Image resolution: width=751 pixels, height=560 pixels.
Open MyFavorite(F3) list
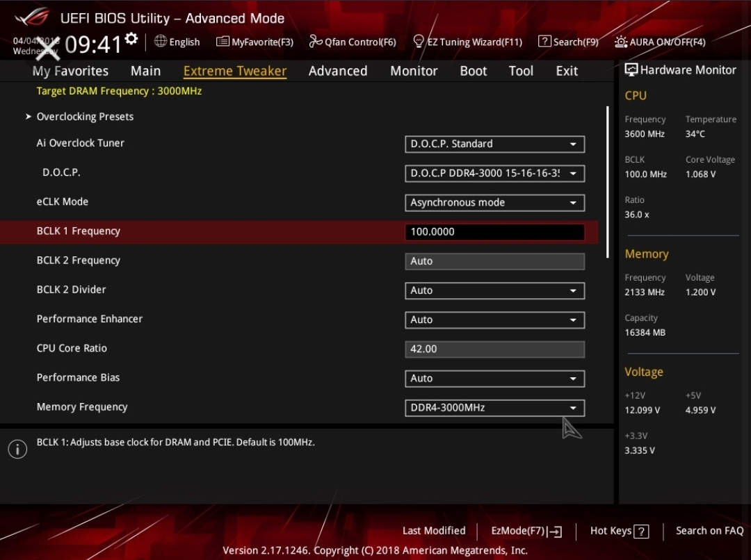[x=255, y=42]
